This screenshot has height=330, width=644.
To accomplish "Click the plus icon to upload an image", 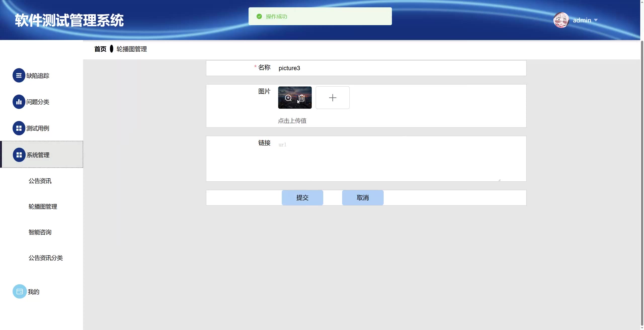I will tap(332, 98).
